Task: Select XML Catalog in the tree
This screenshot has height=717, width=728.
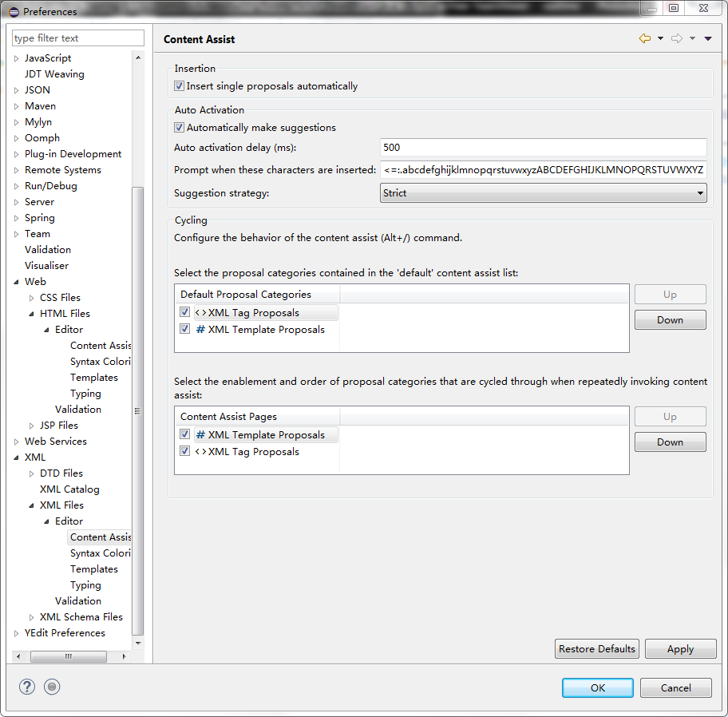Action: click(x=69, y=489)
